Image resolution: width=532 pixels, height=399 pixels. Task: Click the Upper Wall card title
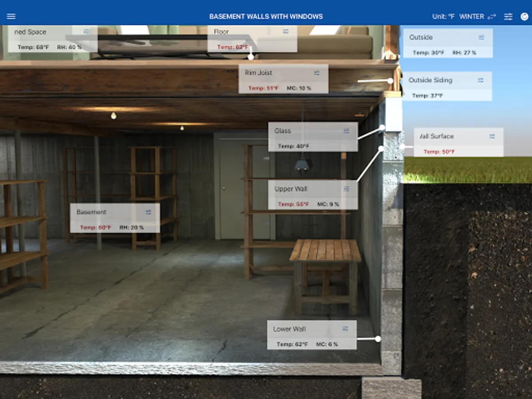[290, 189]
